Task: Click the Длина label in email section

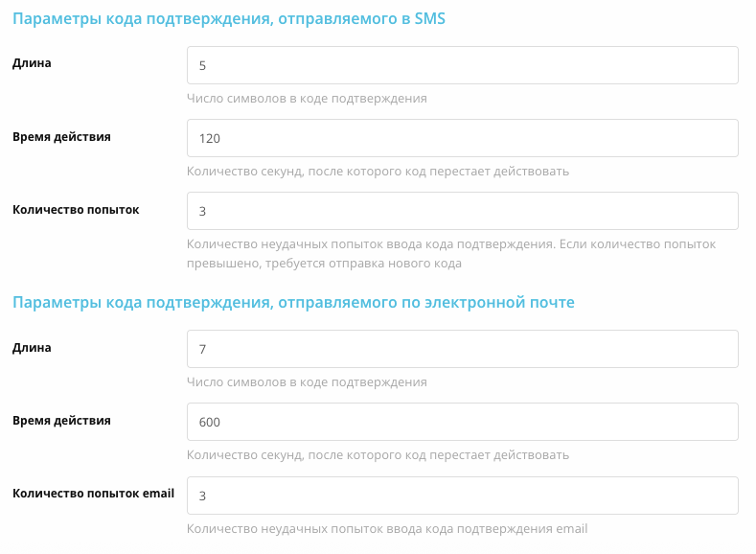Action: 32,347
